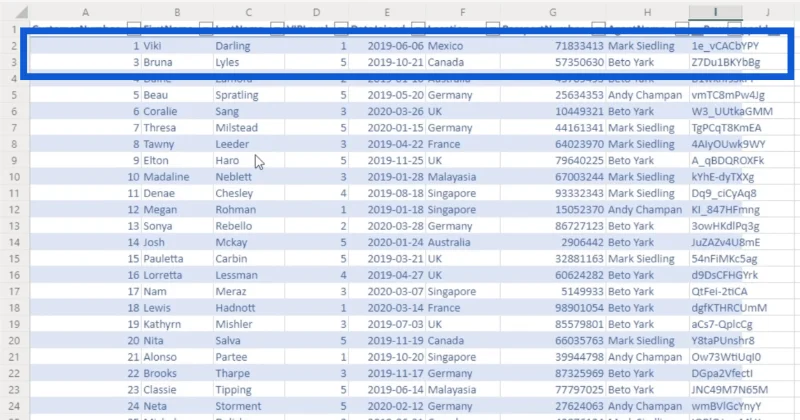Click the first name cell 'Pauletta'
The image size is (800, 420).
(177, 259)
